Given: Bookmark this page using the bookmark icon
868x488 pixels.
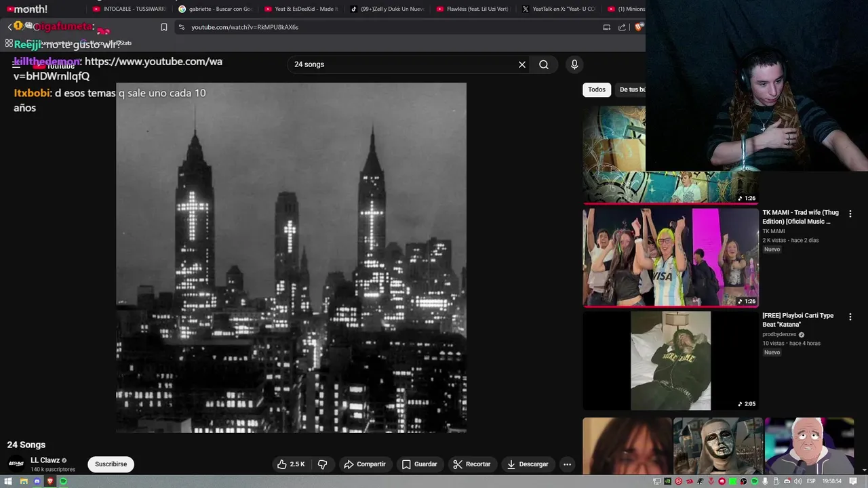Looking at the screenshot, I should point(164,27).
